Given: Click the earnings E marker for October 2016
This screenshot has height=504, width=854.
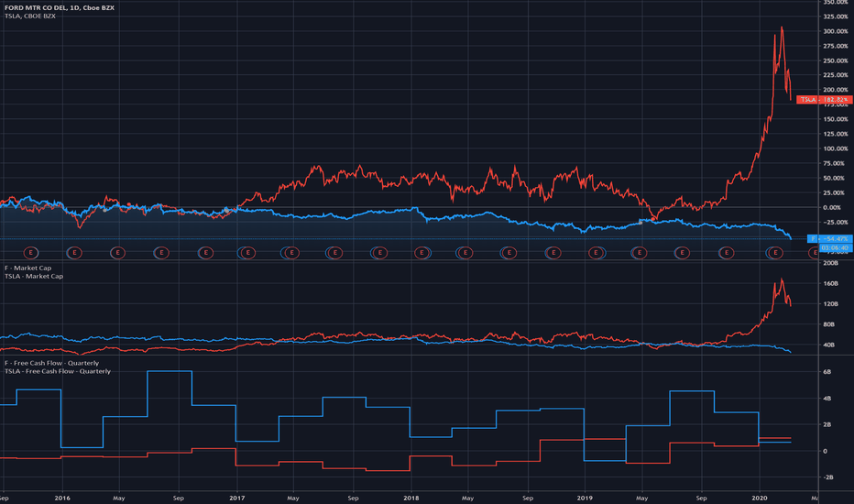Looking at the screenshot, I should coord(205,253).
